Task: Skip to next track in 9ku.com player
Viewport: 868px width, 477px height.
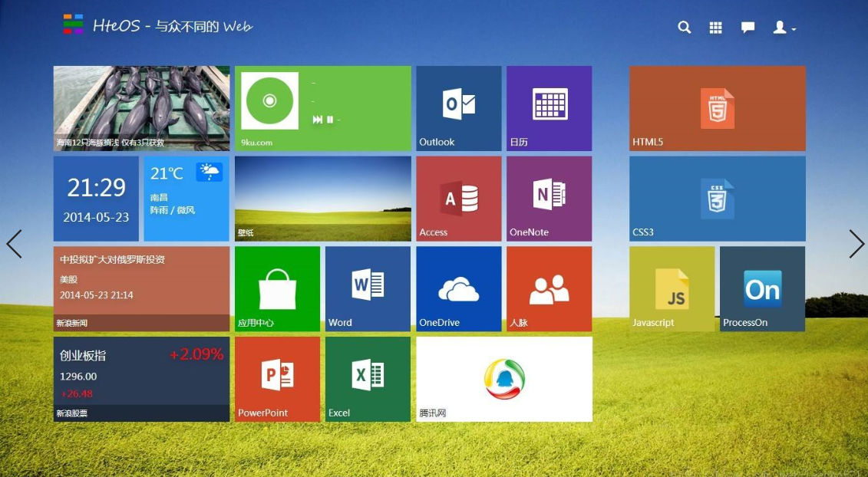Action: (317, 120)
